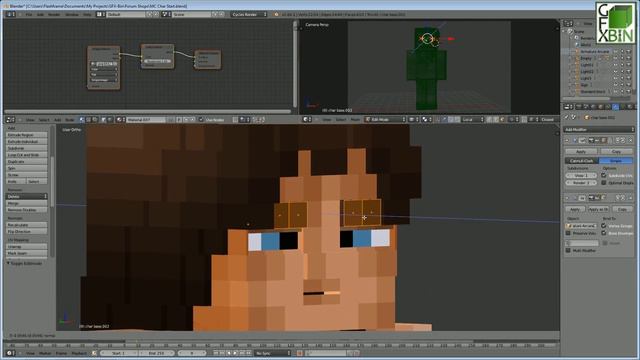Click the 3D viewport editor type icon
This screenshot has width=640, height=360.
(307, 120)
